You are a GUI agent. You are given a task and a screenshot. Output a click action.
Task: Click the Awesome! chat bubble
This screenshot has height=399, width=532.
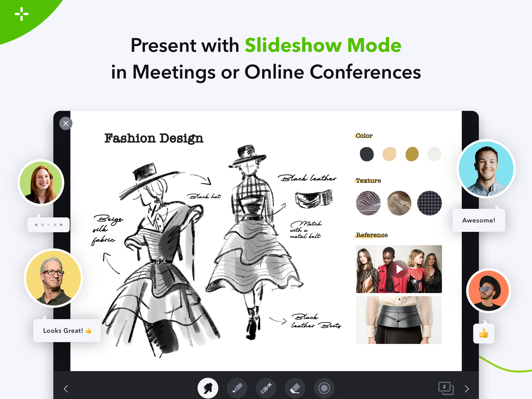479,220
